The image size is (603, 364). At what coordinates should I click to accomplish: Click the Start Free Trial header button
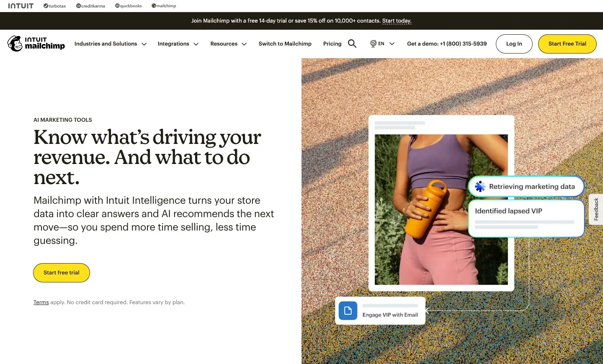coord(567,44)
